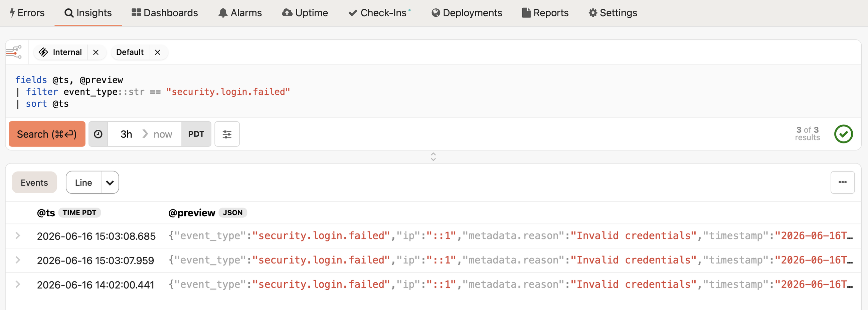Open the streams selector icon
Image resolution: width=868 pixels, height=310 pixels.
click(14, 52)
